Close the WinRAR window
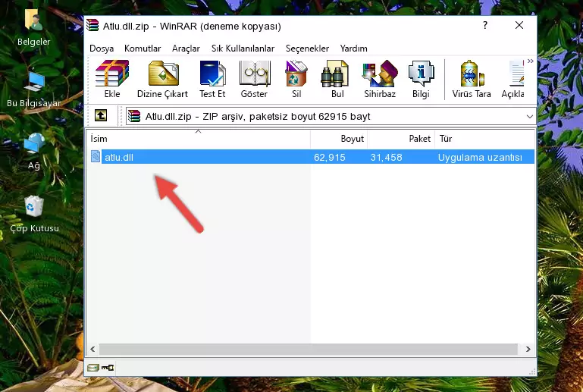This screenshot has width=583, height=392. [x=519, y=25]
